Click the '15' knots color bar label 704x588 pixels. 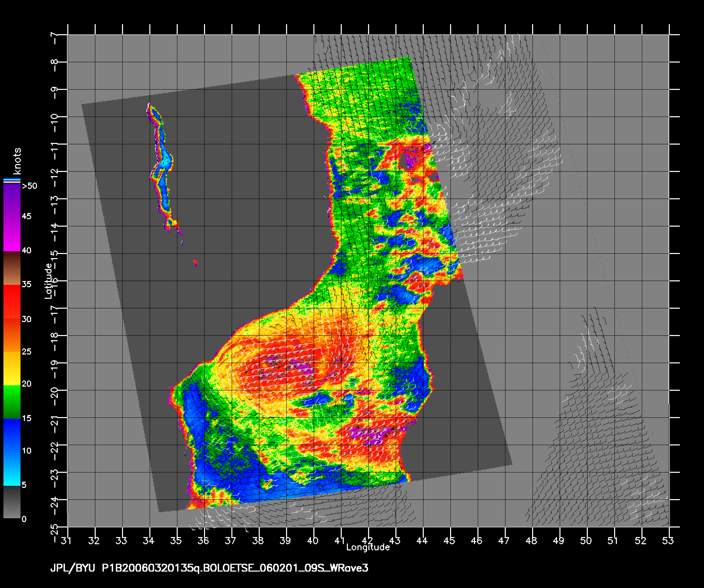[26, 418]
